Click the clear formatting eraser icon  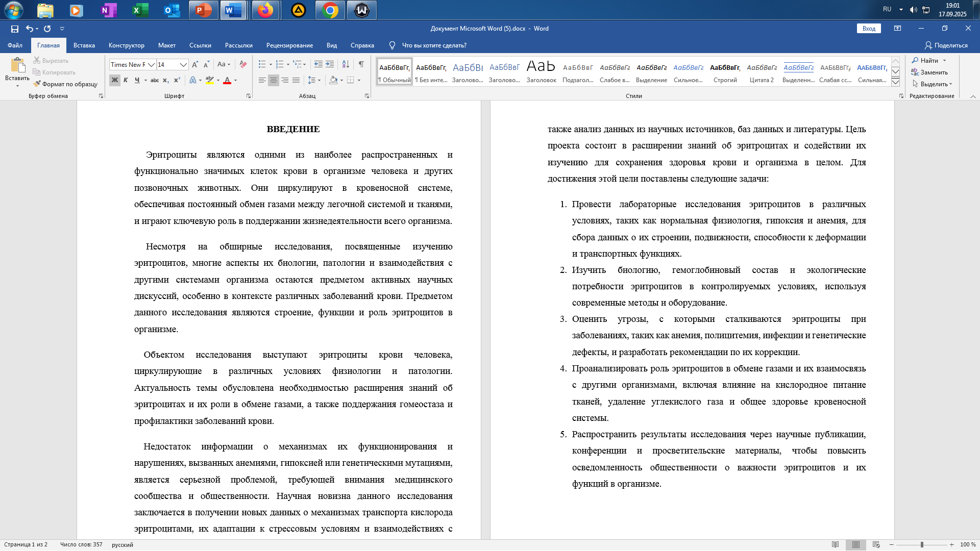click(x=243, y=64)
